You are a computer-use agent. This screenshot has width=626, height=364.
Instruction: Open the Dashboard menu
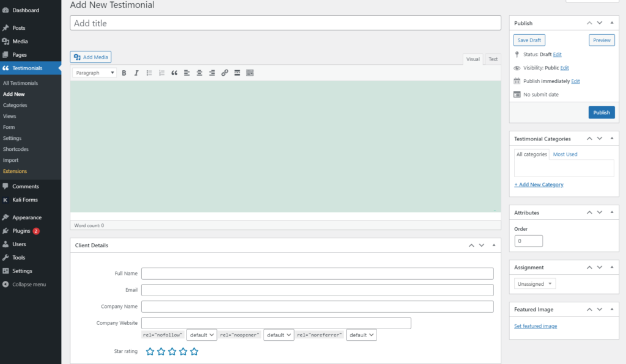(x=31, y=10)
